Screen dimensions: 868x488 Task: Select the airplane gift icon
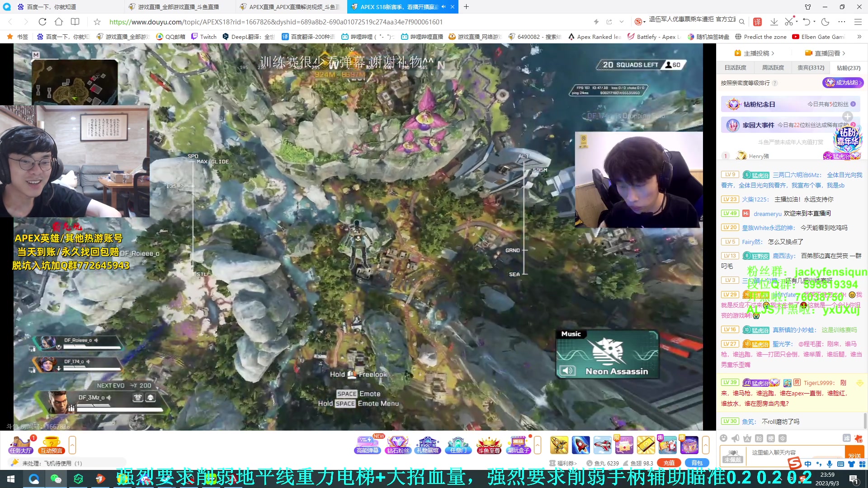(x=602, y=445)
